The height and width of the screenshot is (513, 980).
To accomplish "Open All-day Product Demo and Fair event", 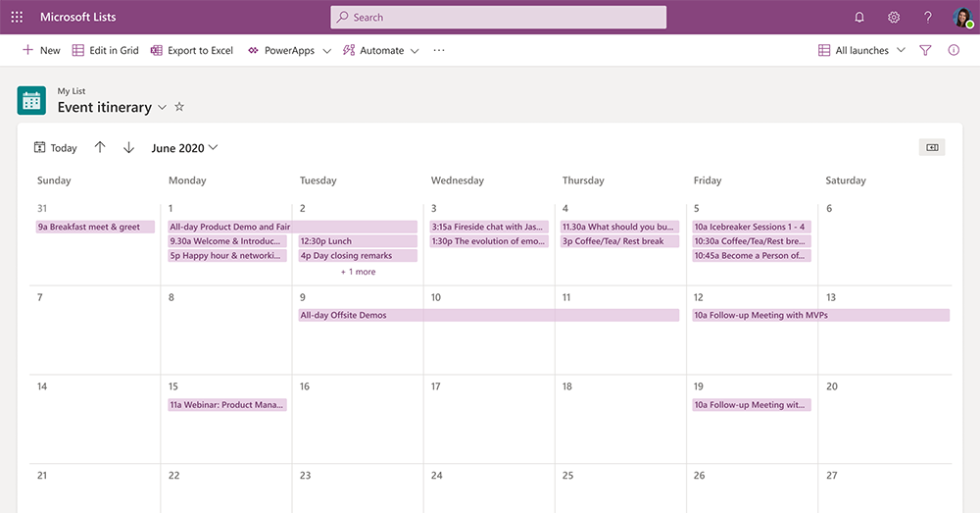I will [x=292, y=227].
